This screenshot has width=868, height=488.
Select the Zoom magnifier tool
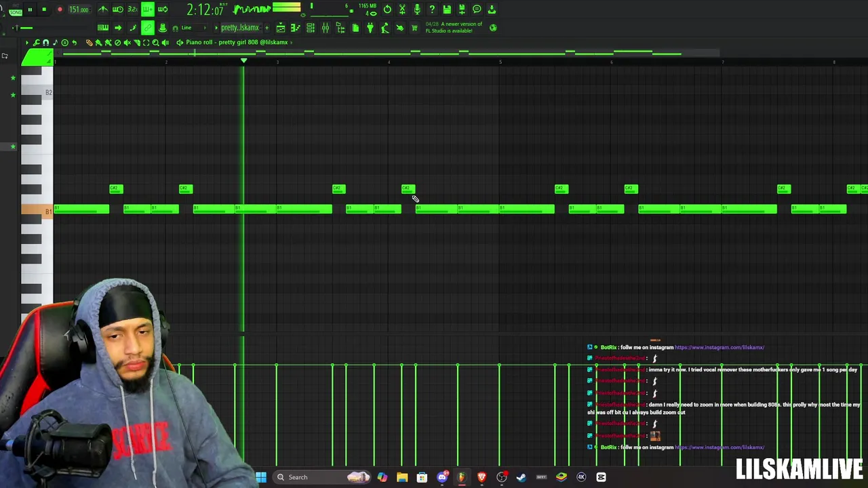coord(155,42)
